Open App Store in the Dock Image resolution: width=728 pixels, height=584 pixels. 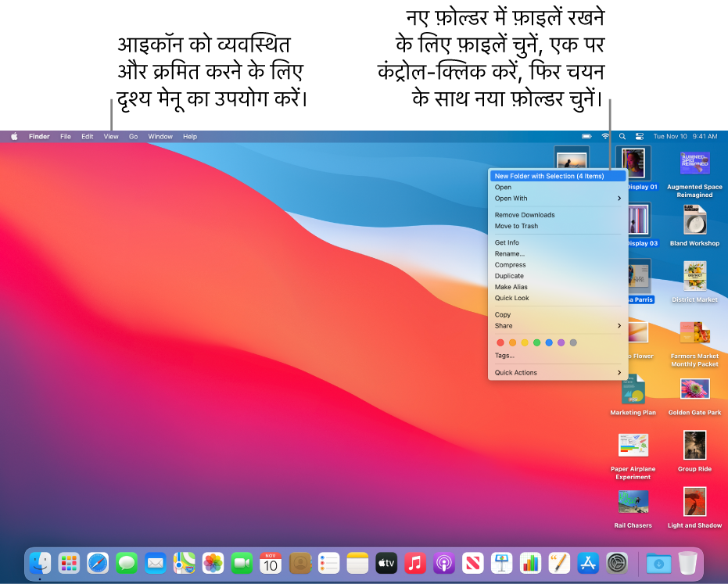click(588, 564)
